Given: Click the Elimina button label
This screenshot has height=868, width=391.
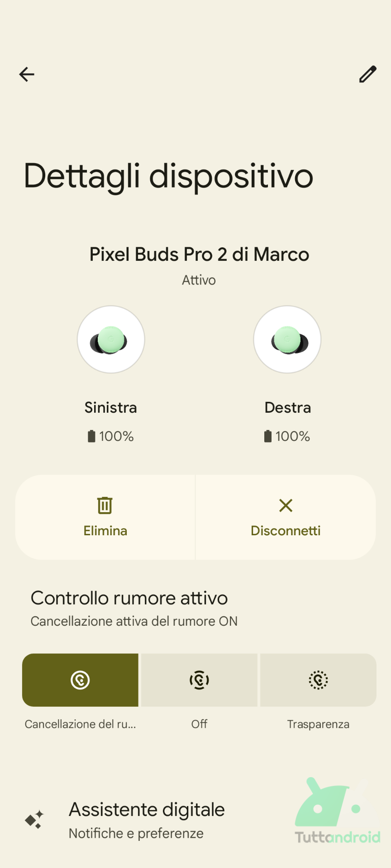Looking at the screenshot, I should pyautogui.click(x=105, y=531).
